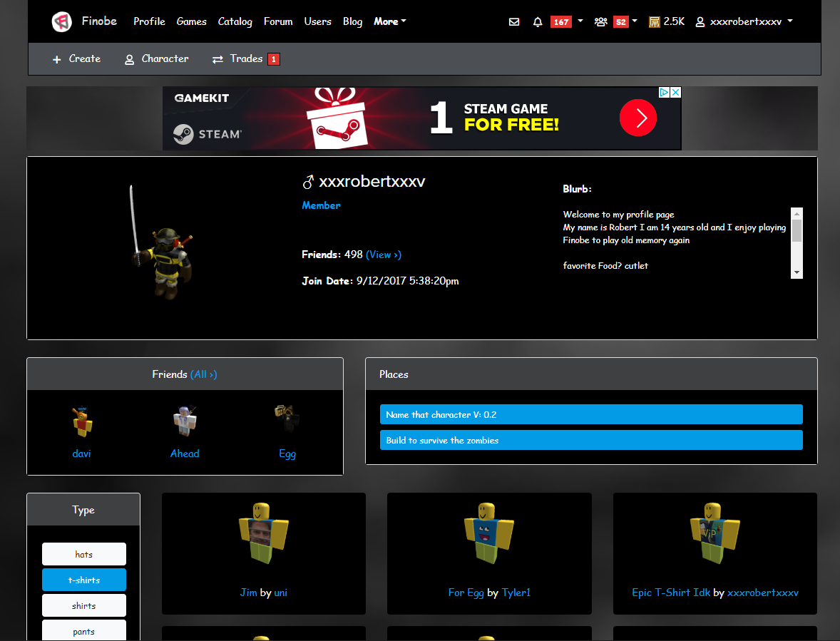Click View friends link next to 498
The height and width of the screenshot is (641, 840).
(x=384, y=255)
